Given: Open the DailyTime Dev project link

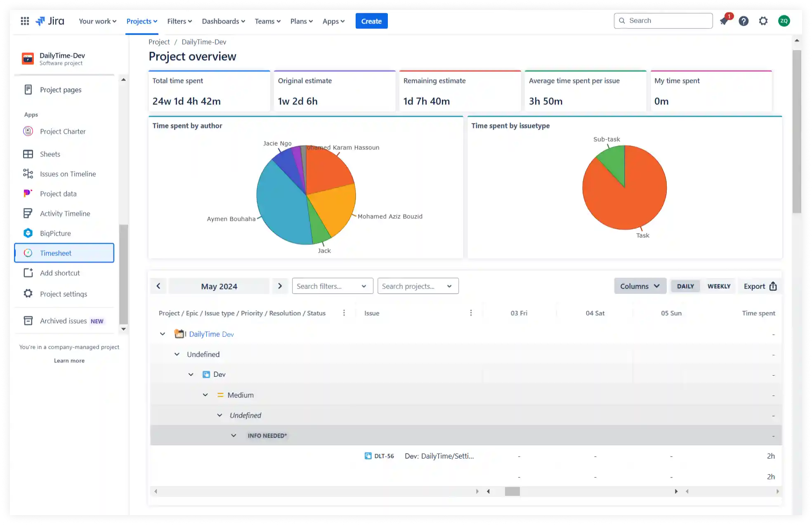Looking at the screenshot, I should coord(211,334).
